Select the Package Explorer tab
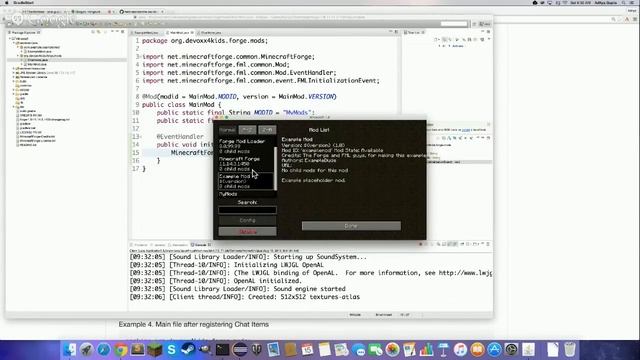The height and width of the screenshot is (360, 640). coord(24,32)
